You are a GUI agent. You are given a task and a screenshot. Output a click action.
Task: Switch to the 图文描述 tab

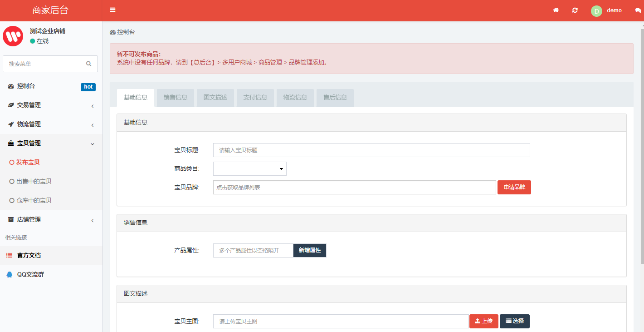215,98
